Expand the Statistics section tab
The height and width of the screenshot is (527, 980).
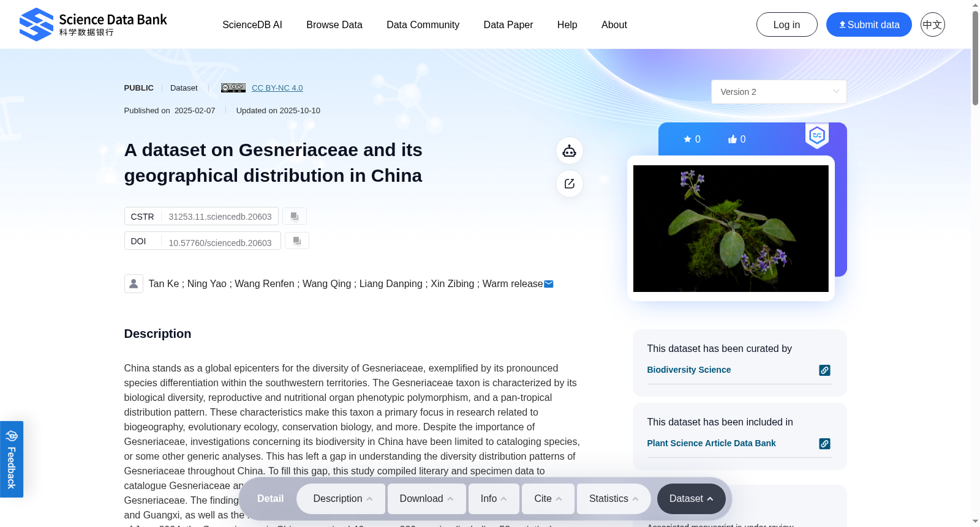614,499
